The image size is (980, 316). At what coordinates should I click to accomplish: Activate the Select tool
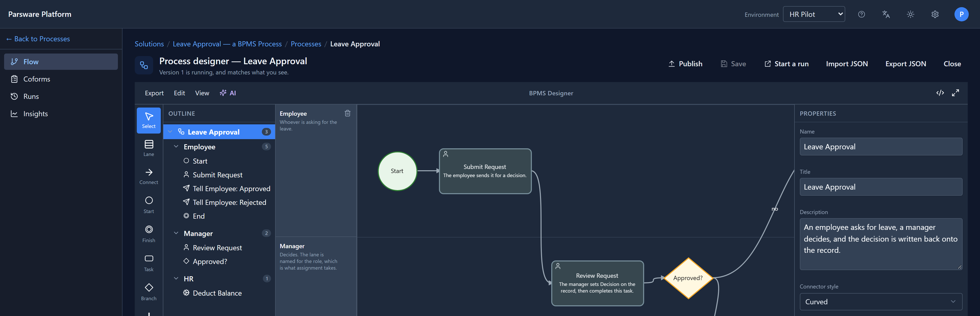[x=149, y=120]
